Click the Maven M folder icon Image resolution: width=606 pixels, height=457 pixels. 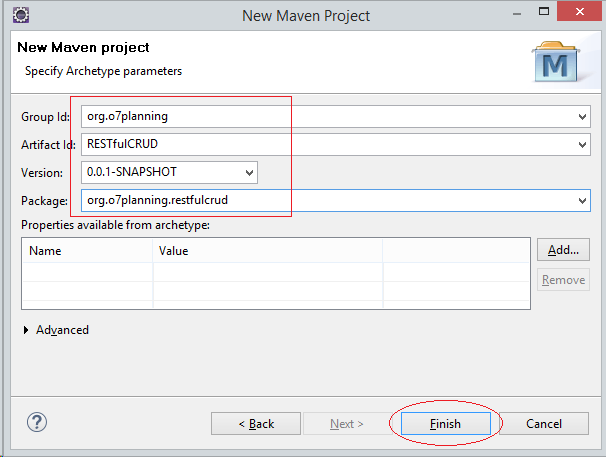click(555, 61)
